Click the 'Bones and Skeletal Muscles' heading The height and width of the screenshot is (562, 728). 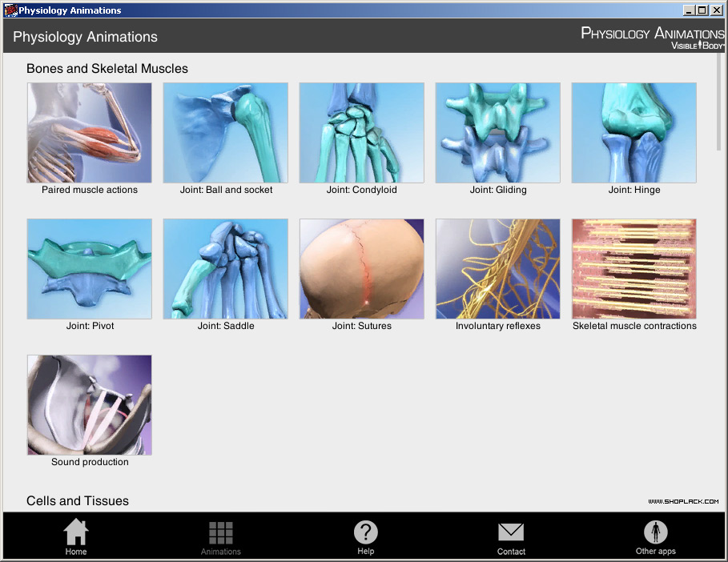click(107, 69)
